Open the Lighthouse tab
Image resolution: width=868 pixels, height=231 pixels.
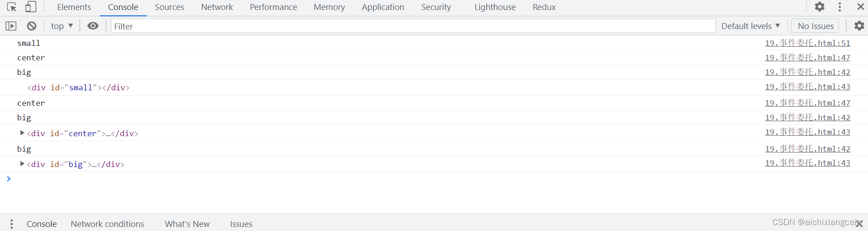pyautogui.click(x=495, y=7)
